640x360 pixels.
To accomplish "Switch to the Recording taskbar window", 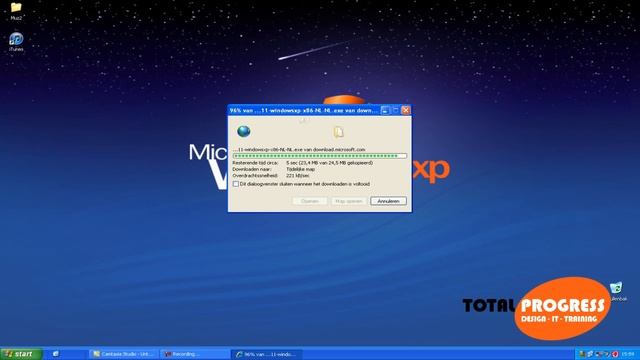I will (x=194, y=354).
